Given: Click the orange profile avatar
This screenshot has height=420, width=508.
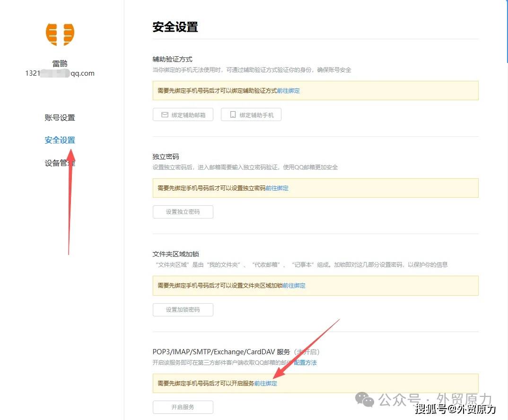Looking at the screenshot, I should tap(60, 35).
